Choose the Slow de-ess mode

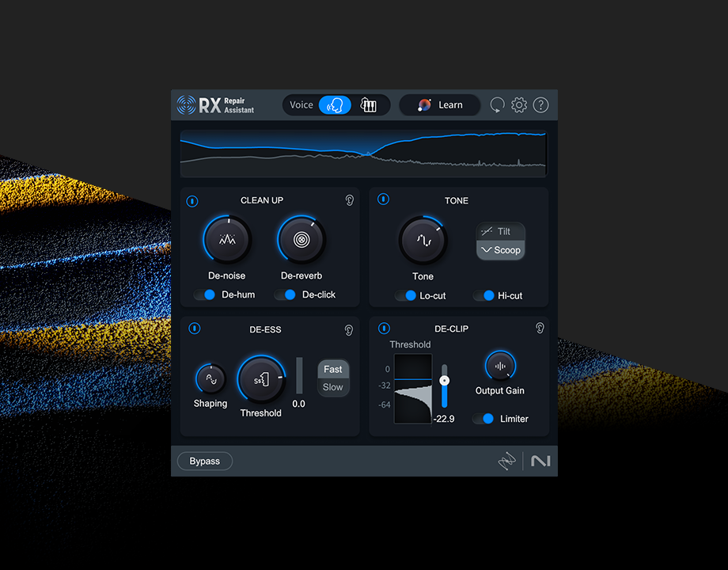[333, 387]
